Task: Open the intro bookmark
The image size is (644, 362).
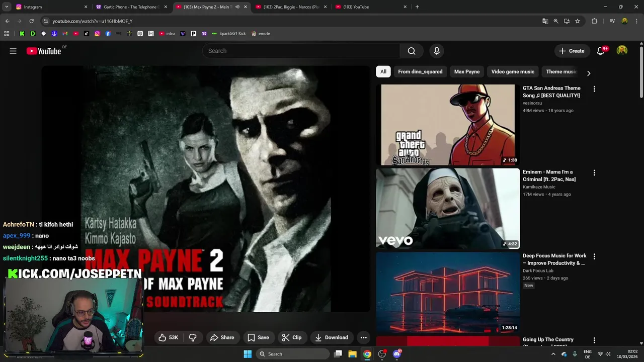Action: [x=167, y=34]
